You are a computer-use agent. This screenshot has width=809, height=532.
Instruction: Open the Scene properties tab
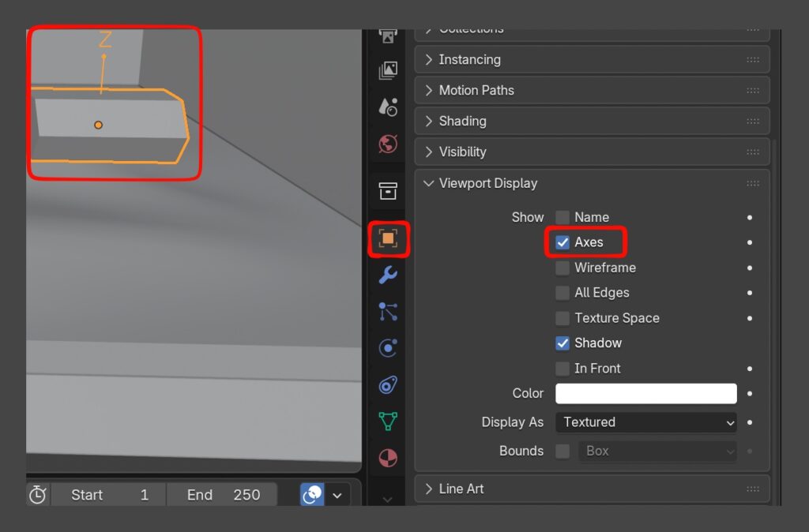tap(388, 107)
